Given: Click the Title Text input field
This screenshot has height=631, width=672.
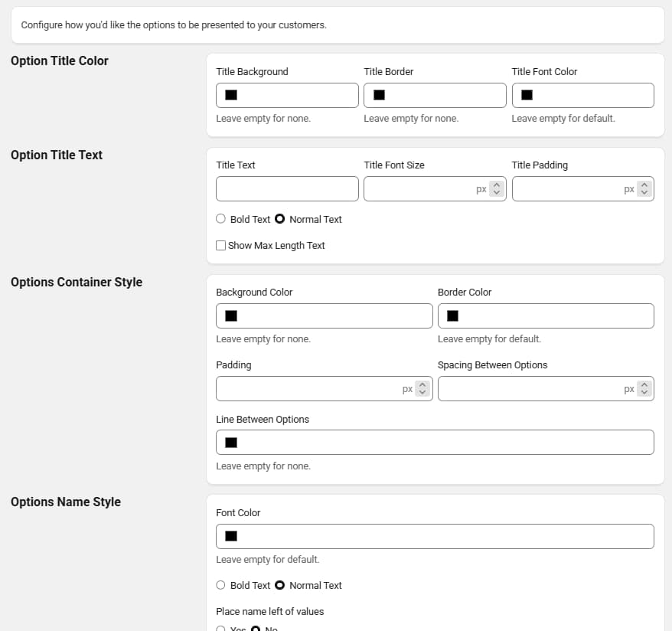Looking at the screenshot, I should point(287,188).
